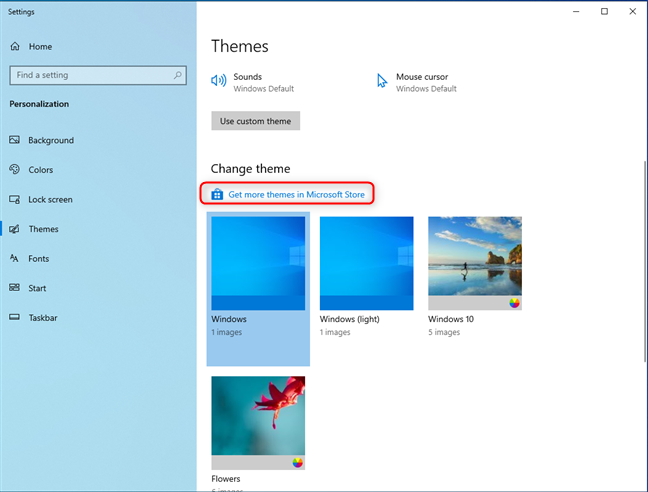This screenshot has width=648, height=492.
Task: Click the Microsoft Store bag icon
Action: [x=217, y=194]
